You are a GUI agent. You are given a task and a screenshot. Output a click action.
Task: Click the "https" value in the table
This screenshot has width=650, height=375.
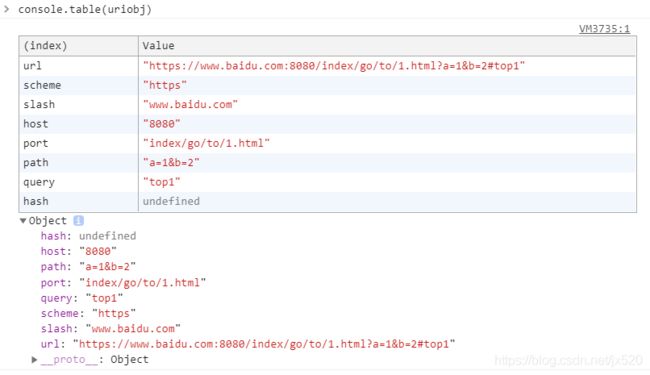pyautogui.click(x=165, y=85)
